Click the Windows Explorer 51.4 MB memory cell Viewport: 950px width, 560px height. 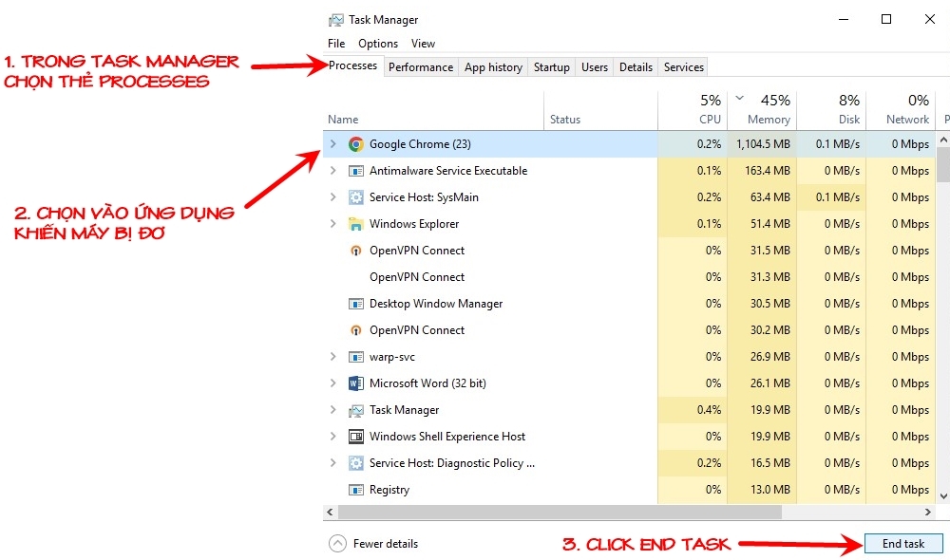(x=762, y=224)
